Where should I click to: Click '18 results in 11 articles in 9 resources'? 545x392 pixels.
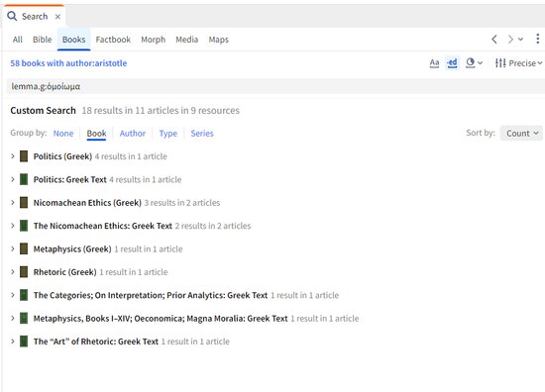coord(161,111)
